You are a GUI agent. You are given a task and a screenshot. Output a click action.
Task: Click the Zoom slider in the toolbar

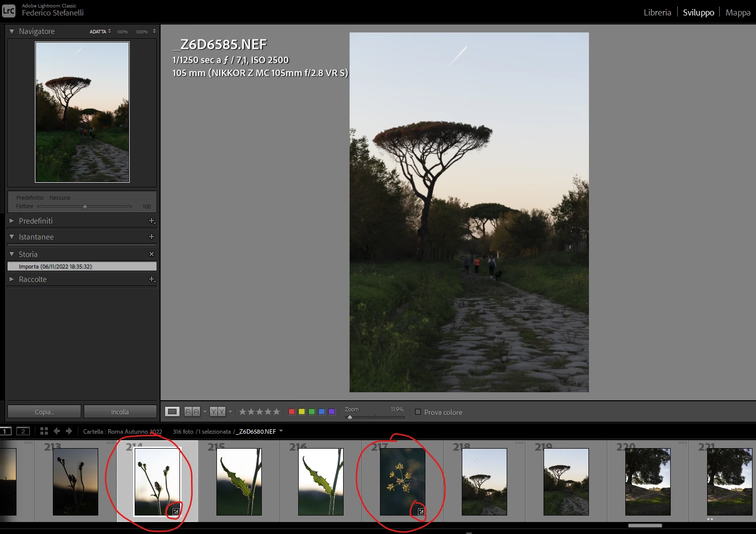pyautogui.click(x=375, y=416)
